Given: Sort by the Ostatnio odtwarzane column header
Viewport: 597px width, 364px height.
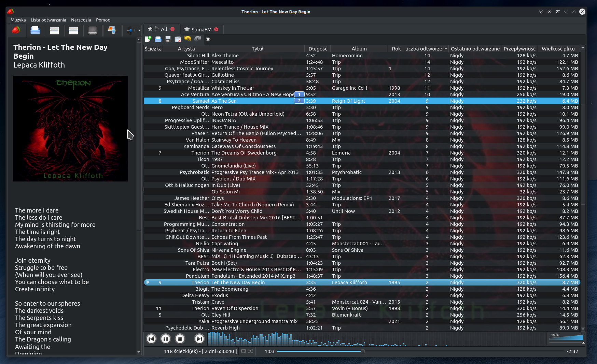Looking at the screenshot, I should tap(475, 49).
